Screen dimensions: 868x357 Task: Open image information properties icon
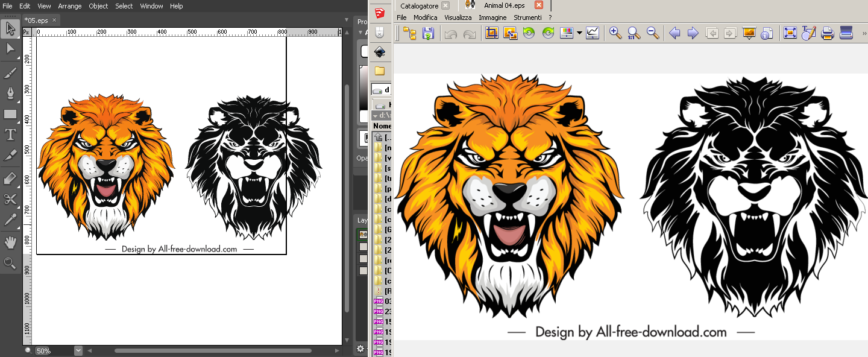[767, 33]
